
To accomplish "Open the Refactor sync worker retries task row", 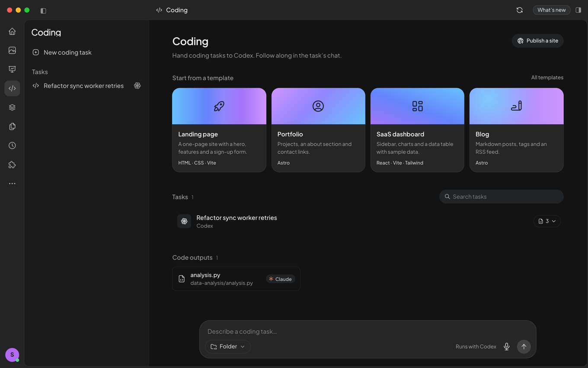I will click(368, 221).
